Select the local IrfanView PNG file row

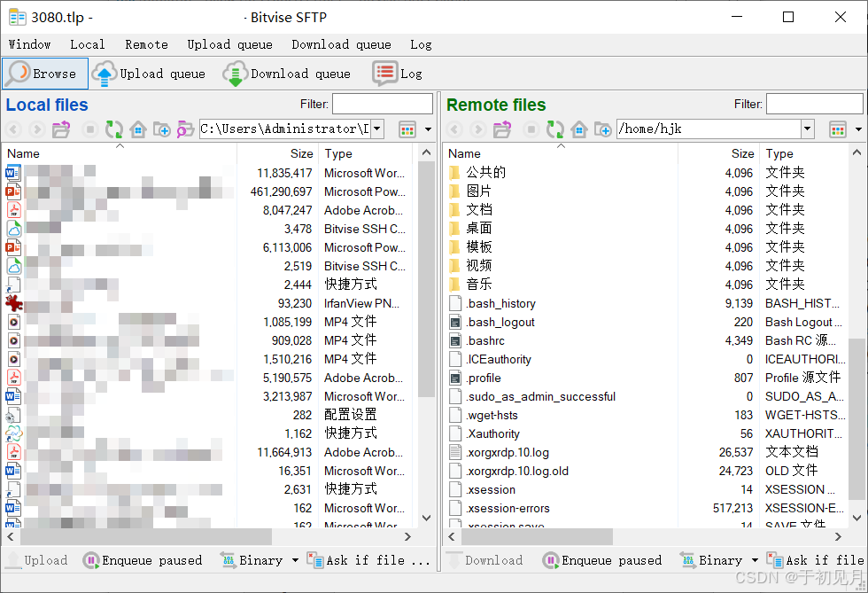point(207,303)
